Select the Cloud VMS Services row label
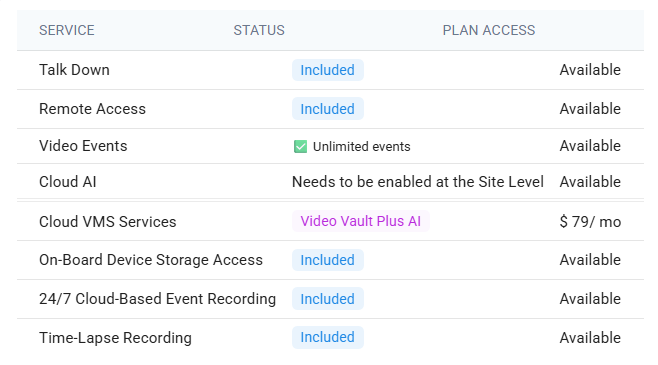The height and width of the screenshot is (365, 658). (108, 222)
